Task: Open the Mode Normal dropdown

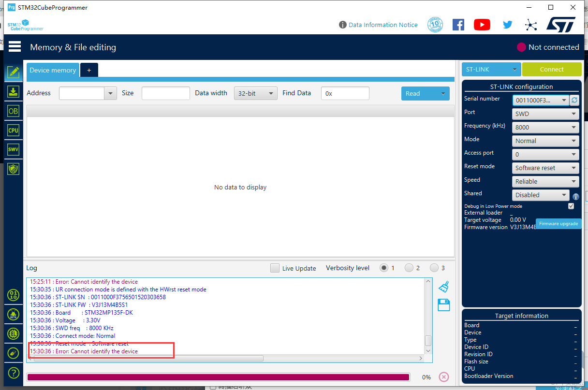Action: point(545,141)
